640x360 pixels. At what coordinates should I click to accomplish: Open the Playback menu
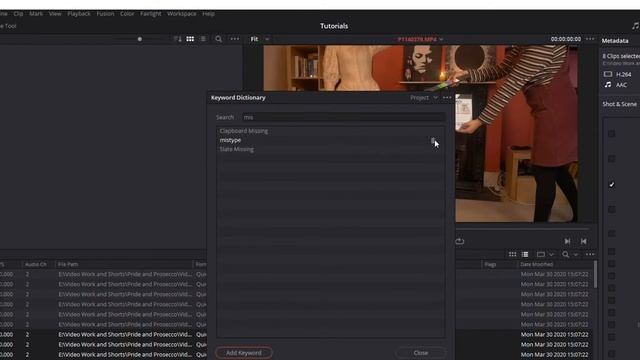click(79, 13)
